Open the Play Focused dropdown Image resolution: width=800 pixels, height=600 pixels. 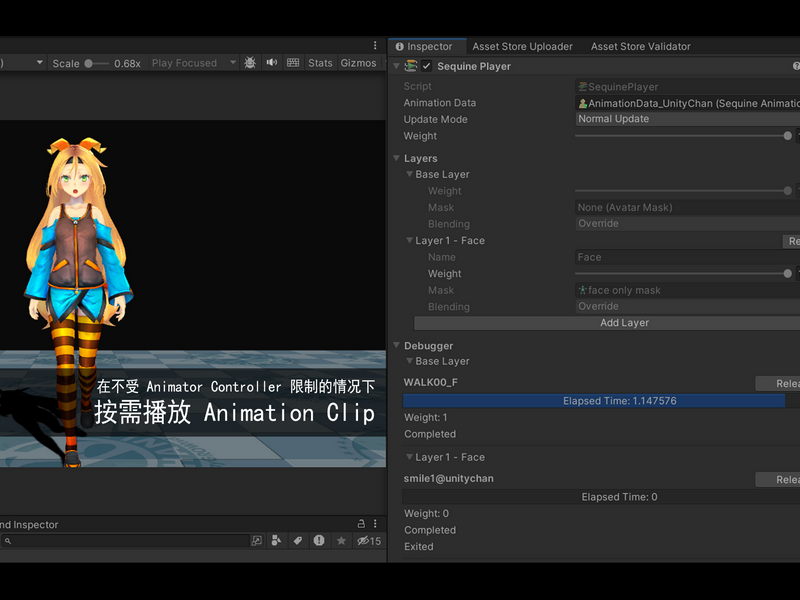(194, 63)
